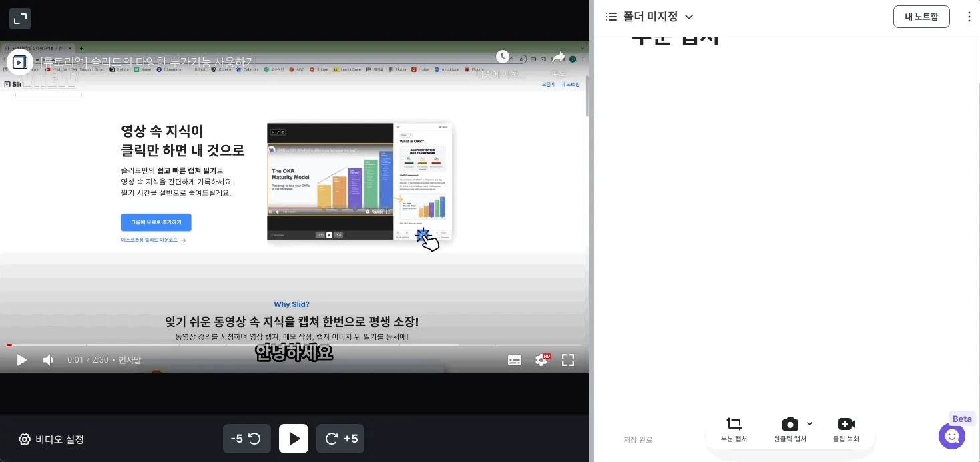Mute the video via the speaker icon

pos(49,360)
